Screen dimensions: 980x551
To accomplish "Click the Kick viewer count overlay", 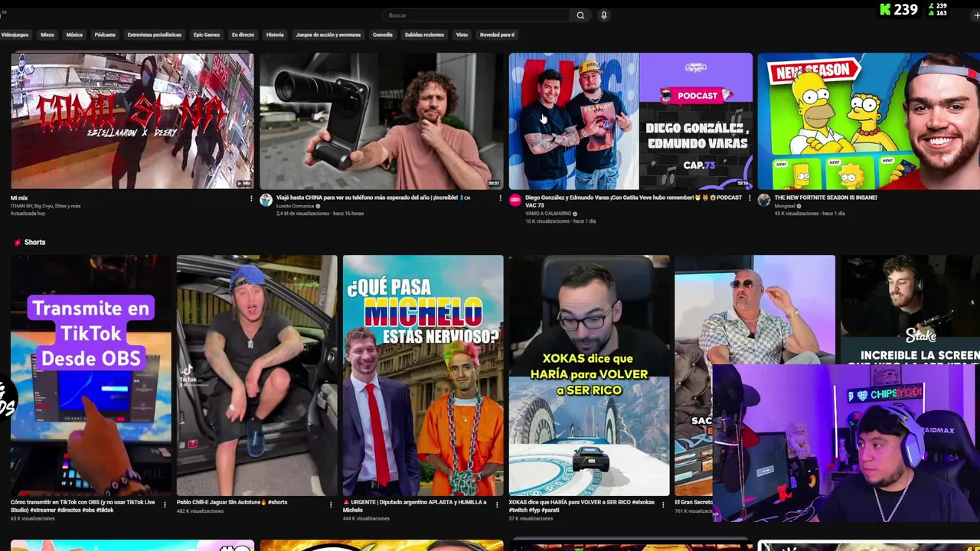I will coord(899,10).
